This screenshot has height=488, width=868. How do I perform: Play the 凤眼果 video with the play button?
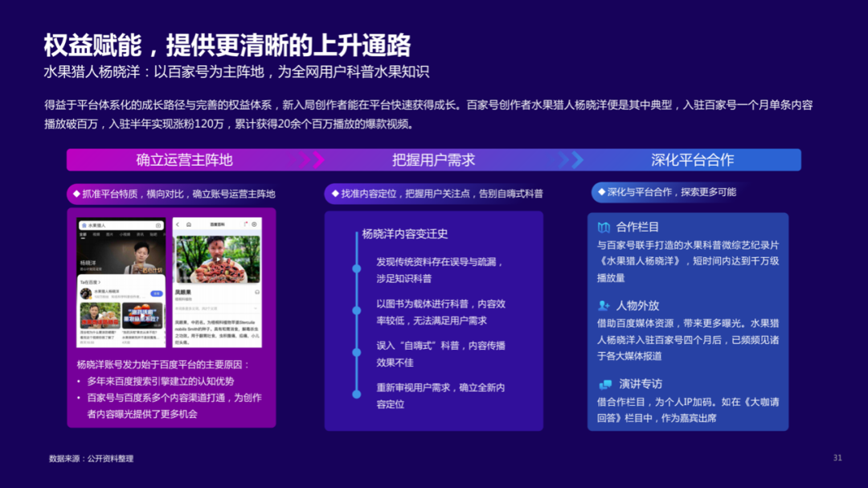tap(218, 259)
